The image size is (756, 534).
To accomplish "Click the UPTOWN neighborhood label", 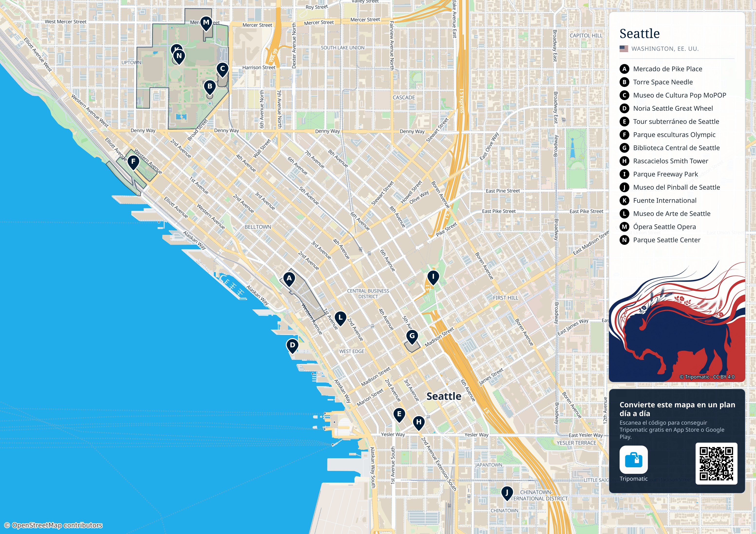I will point(131,63).
